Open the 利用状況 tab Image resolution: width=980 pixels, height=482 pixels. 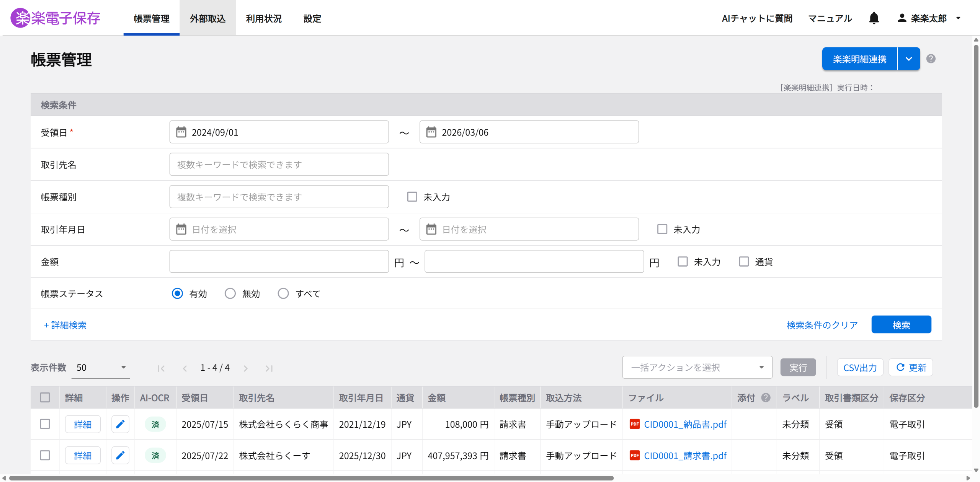pos(263,18)
